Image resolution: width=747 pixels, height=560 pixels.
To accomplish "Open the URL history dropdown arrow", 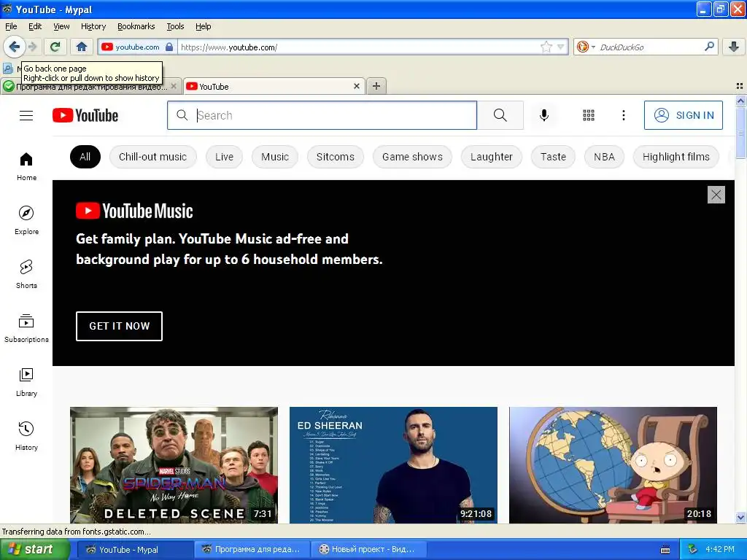I will (561, 47).
